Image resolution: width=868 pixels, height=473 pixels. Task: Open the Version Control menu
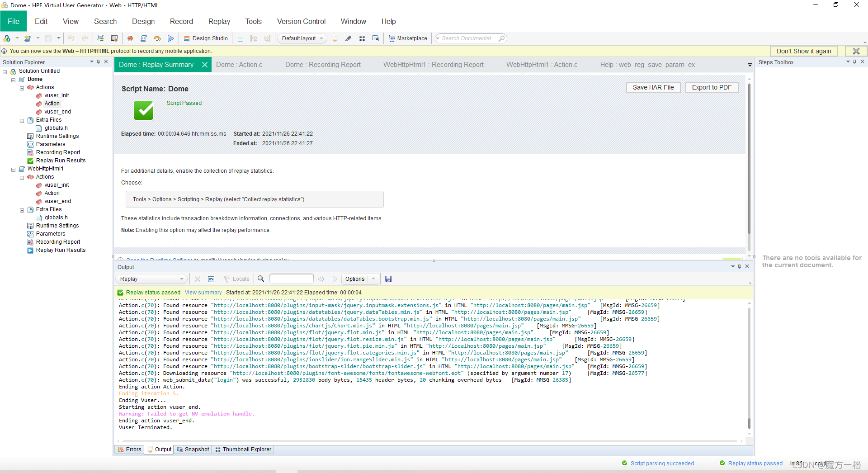click(301, 21)
